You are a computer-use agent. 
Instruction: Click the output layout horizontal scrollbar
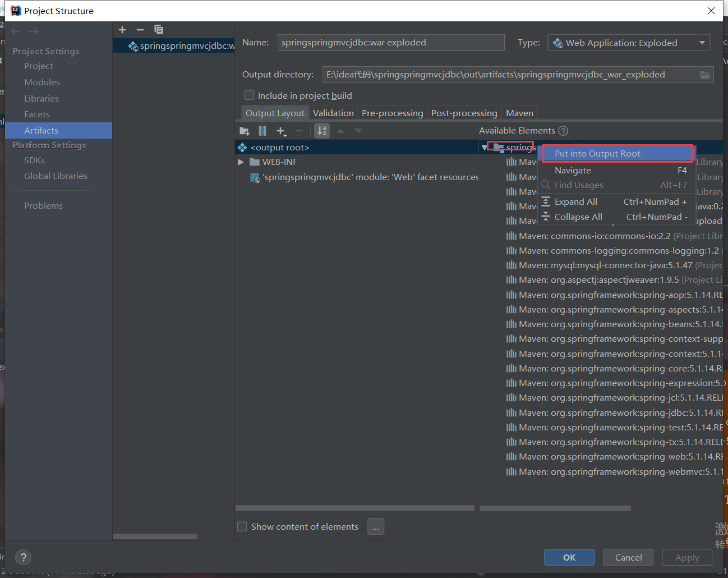click(x=355, y=508)
